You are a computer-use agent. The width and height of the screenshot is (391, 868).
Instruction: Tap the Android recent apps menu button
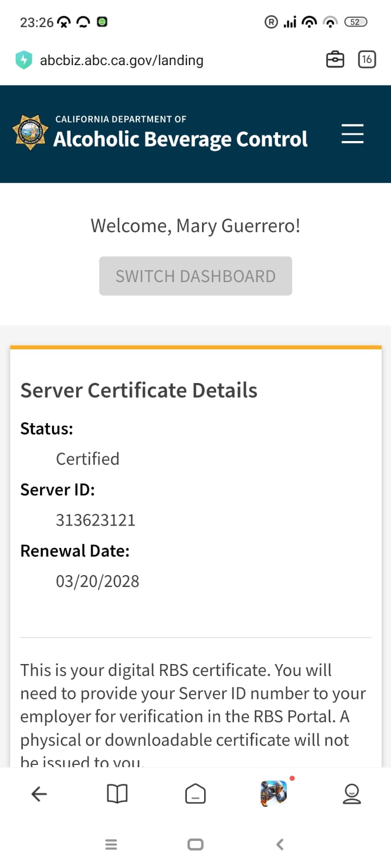click(111, 844)
